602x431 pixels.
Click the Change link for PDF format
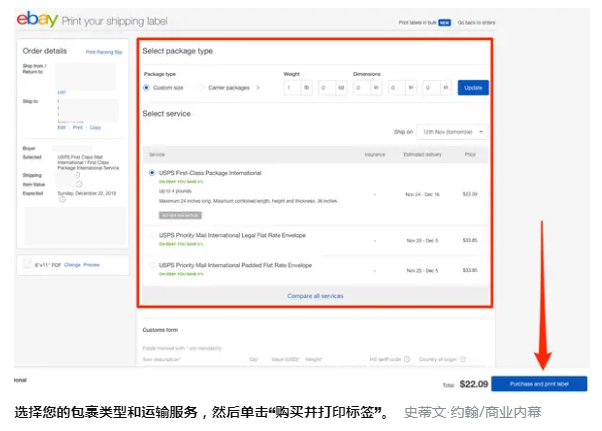coord(72,265)
